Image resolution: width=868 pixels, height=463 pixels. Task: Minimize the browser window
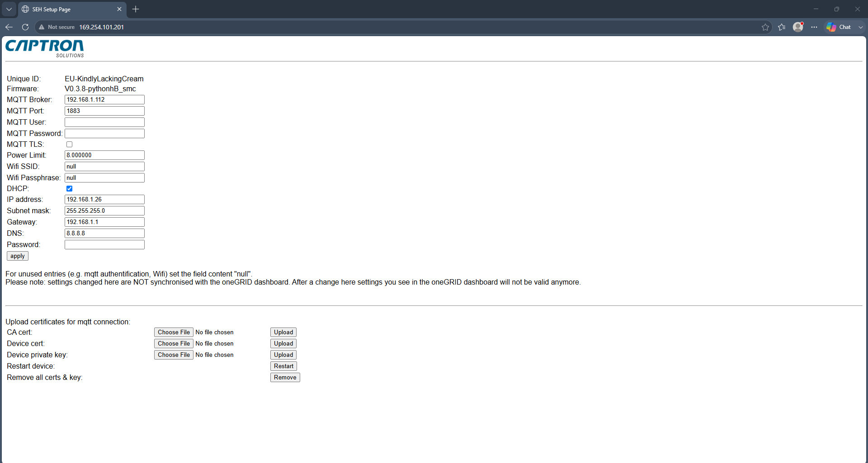[816, 9]
